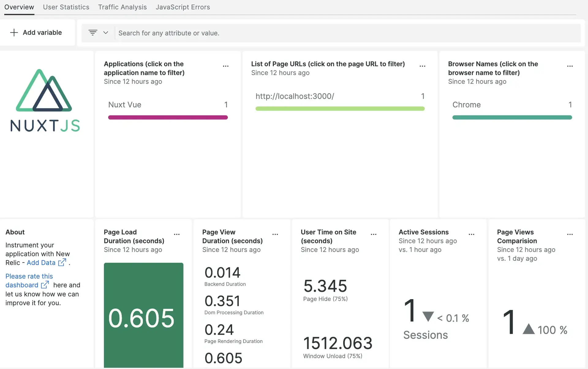Click Add variable button
Viewport: 588px width, 369px height.
tap(36, 32)
